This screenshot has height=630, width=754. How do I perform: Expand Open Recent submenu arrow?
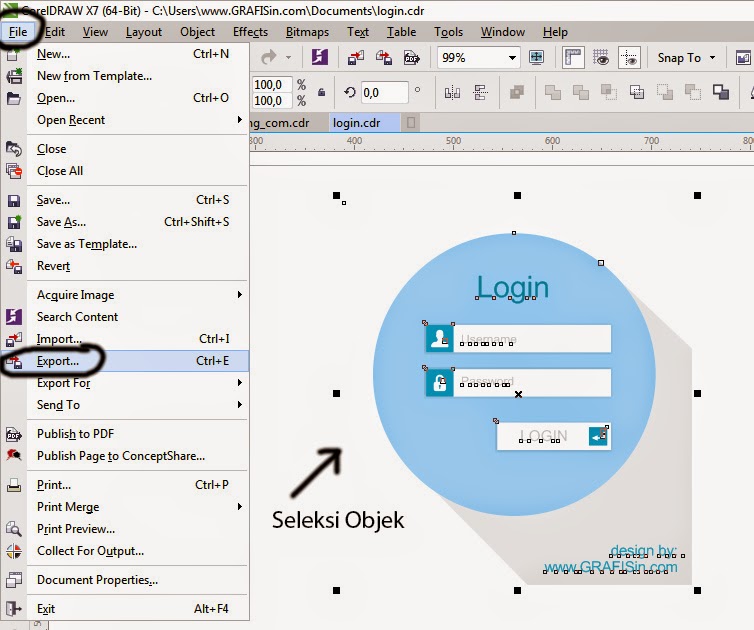(239, 119)
